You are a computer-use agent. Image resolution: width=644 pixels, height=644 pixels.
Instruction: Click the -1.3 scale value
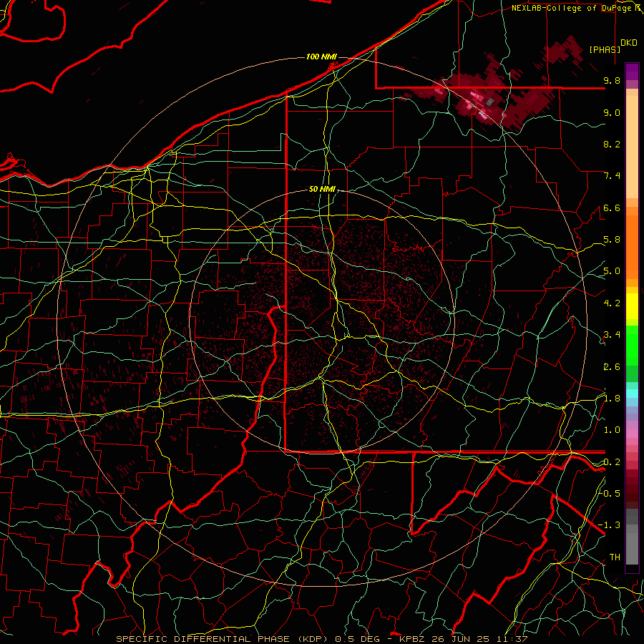(x=610, y=525)
